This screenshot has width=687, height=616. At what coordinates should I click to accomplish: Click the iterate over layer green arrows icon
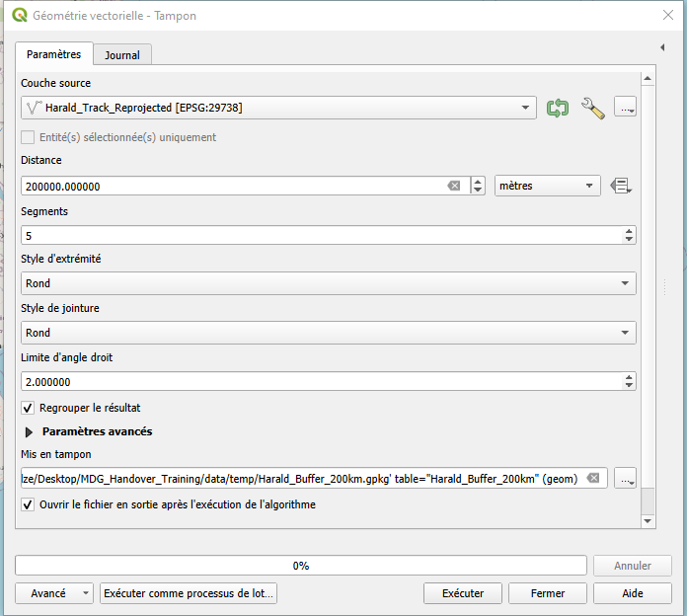click(x=558, y=108)
